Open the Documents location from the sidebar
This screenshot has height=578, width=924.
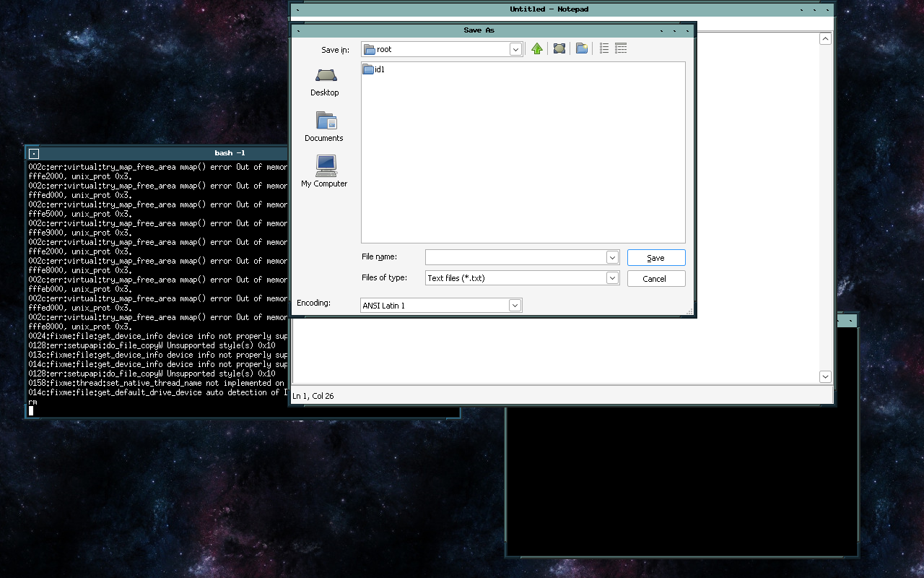[324, 126]
